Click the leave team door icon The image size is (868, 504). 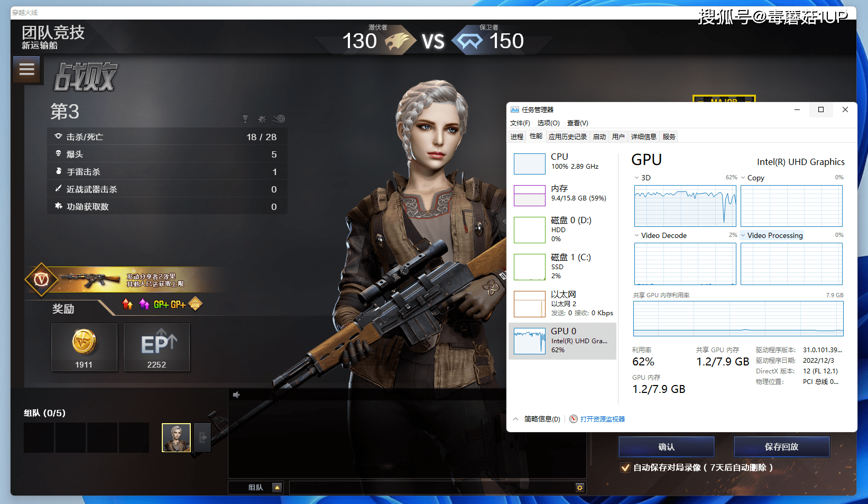pos(202,438)
